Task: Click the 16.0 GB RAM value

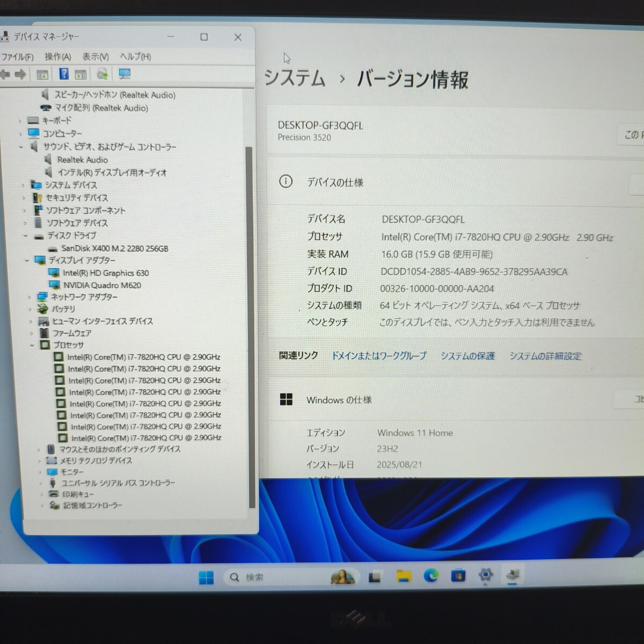Action: coord(437,254)
